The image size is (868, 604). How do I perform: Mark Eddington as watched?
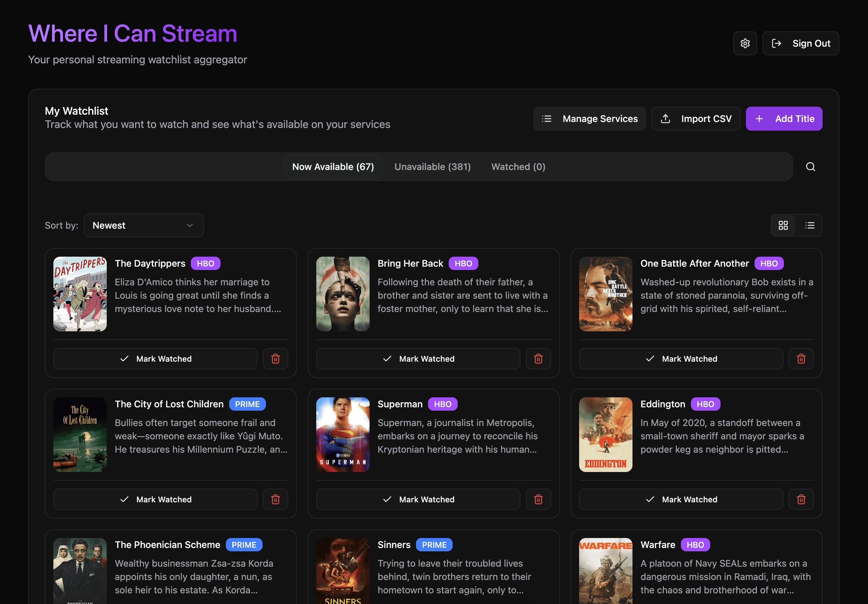[x=681, y=499]
